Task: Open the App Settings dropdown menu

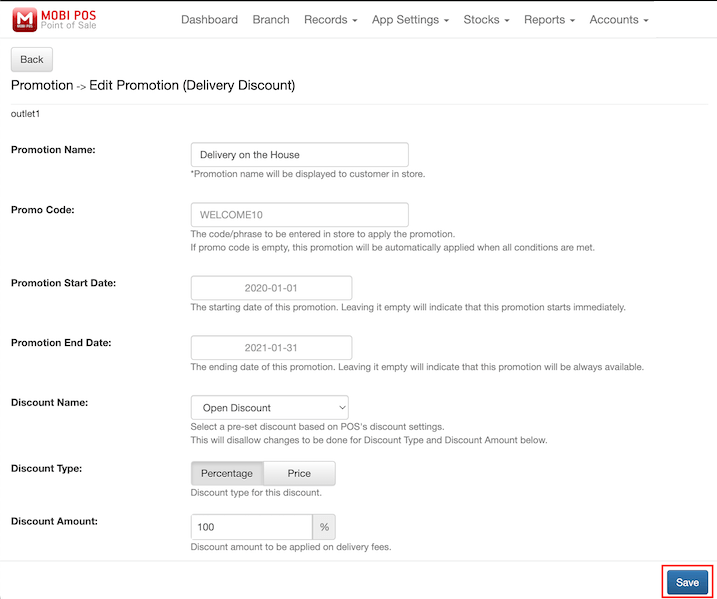Action: click(410, 20)
